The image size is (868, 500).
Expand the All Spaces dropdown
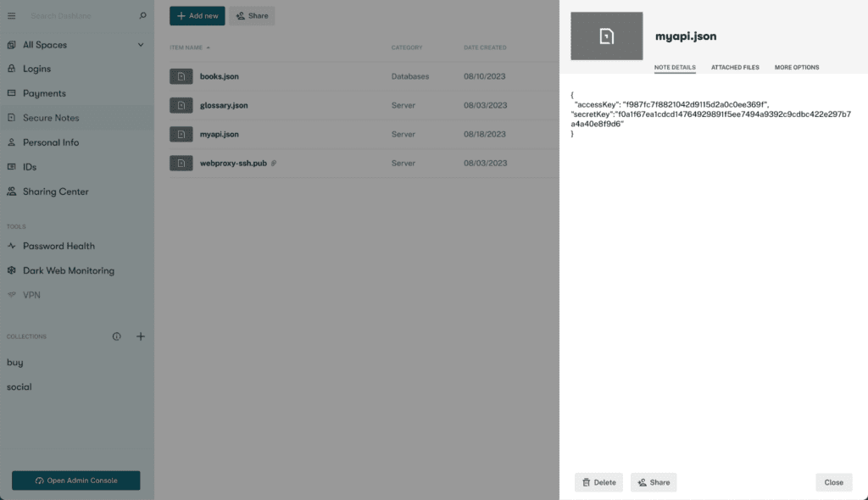140,44
